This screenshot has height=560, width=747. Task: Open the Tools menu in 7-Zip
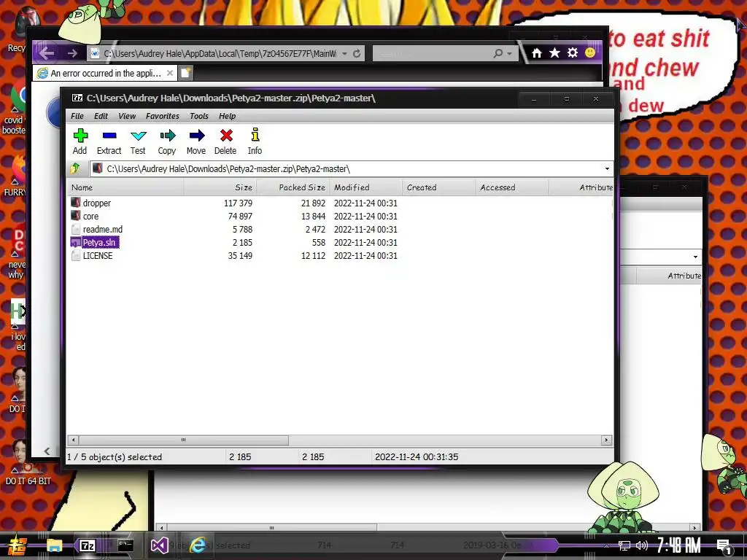click(x=199, y=116)
